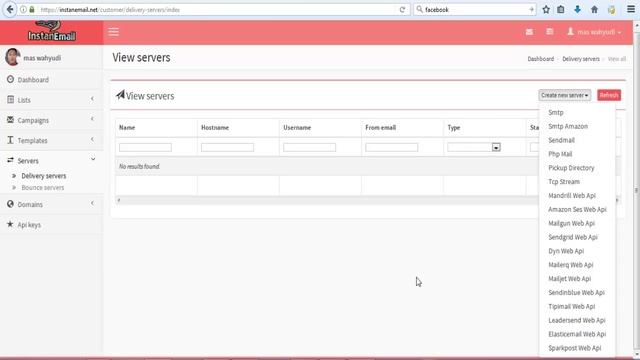Choose Pickup Directory server type

pyautogui.click(x=571, y=168)
